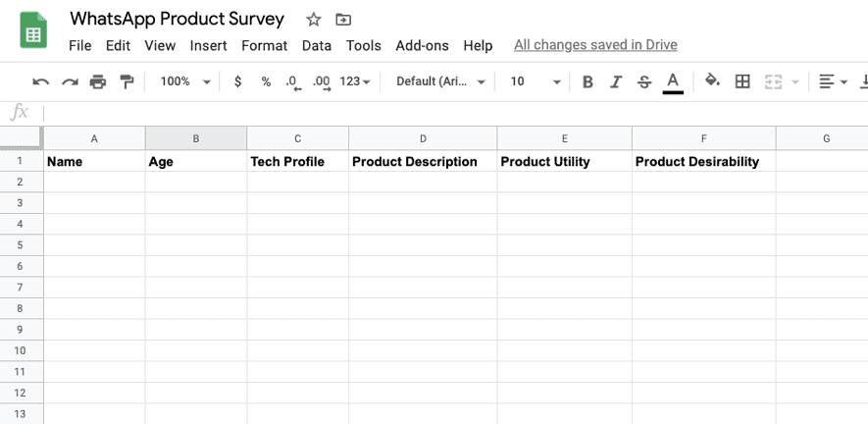Select the Product Description header cell
The height and width of the screenshot is (424, 868).
[x=422, y=162]
